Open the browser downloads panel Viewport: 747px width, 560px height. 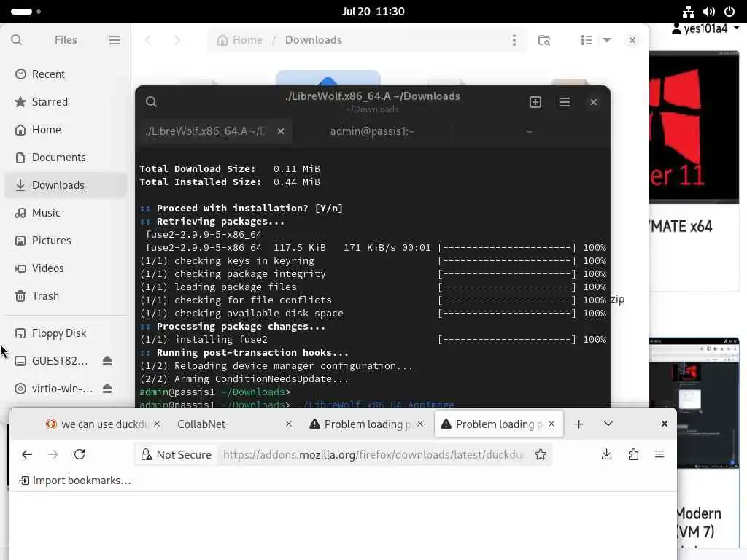tap(606, 454)
